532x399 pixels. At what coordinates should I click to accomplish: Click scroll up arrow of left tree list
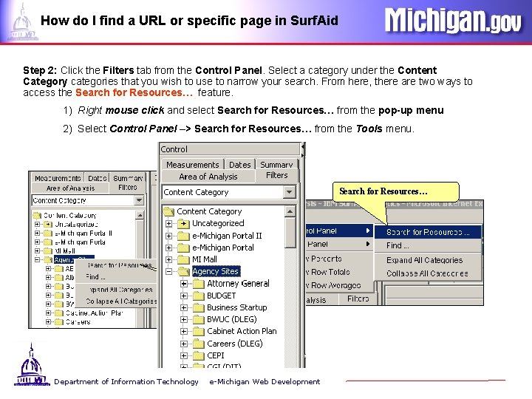(x=140, y=215)
